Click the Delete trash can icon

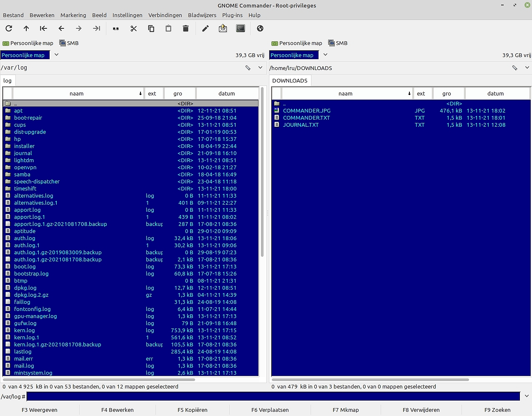tap(186, 28)
